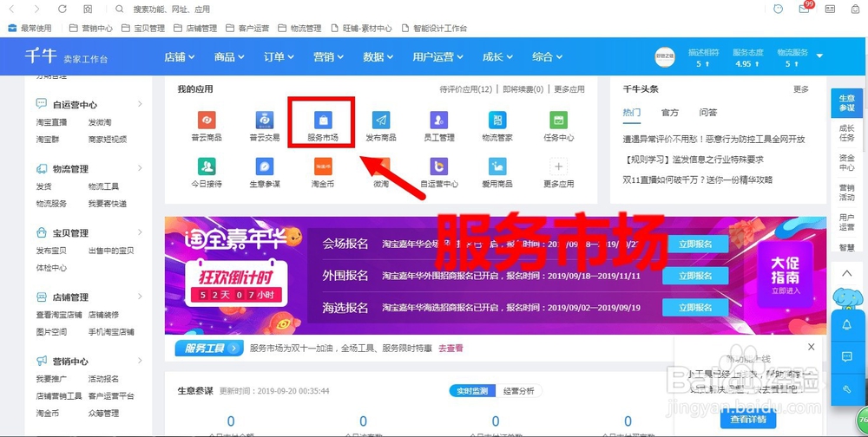868x437 pixels.
Task: Expand the 自运营中心 sidebar chevron
Action: point(140,104)
